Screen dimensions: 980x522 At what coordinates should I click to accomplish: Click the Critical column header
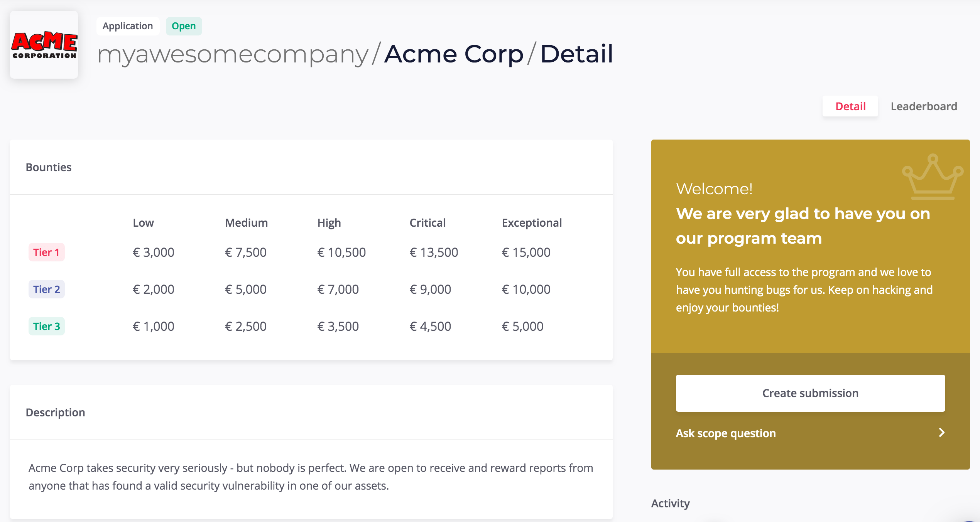tap(427, 223)
